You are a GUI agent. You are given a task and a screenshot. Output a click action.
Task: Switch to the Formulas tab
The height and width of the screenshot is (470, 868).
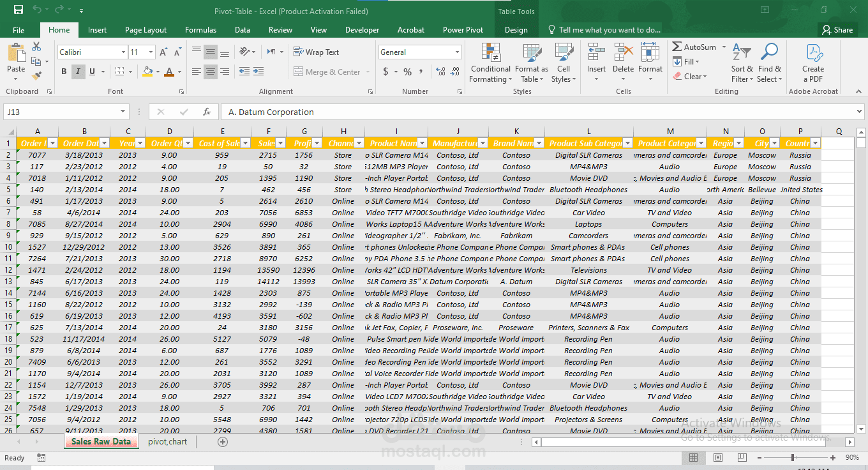pos(200,30)
